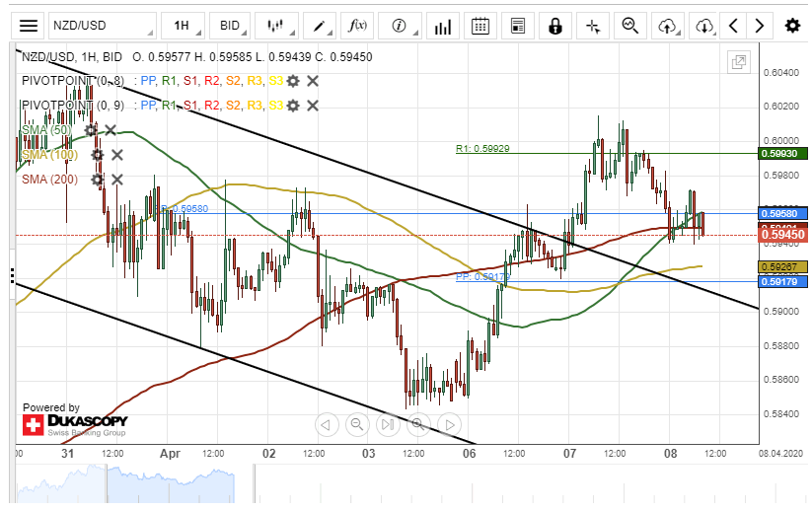
Task: Click the cloud upload icon
Action: click(x=668, y=26)
